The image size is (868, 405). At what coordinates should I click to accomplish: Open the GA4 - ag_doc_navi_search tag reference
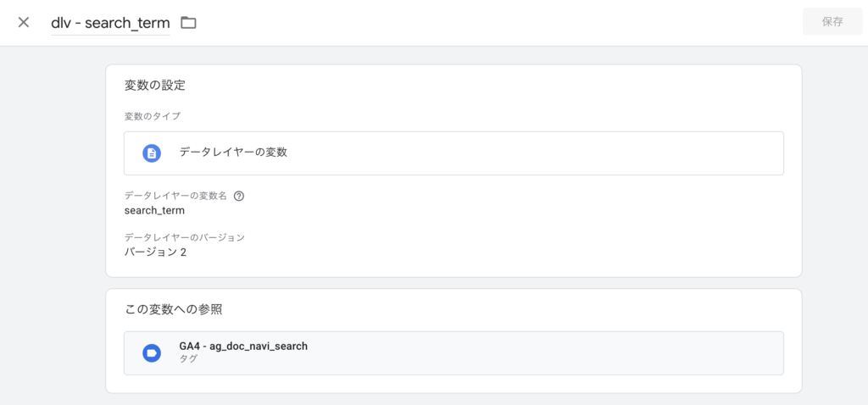pyautogui.click(x=243, y=347)
